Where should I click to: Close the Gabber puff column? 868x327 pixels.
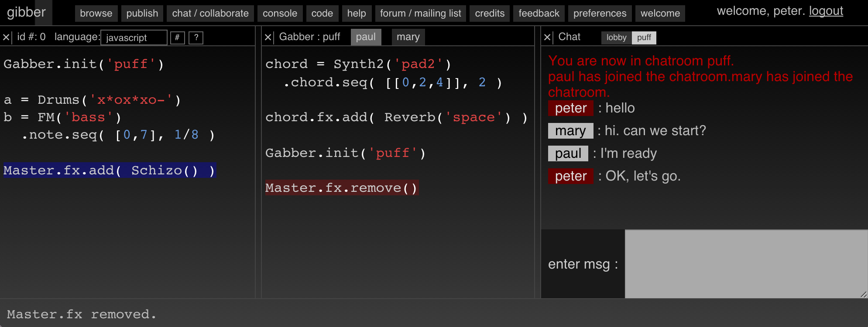(x=268, y=37)
